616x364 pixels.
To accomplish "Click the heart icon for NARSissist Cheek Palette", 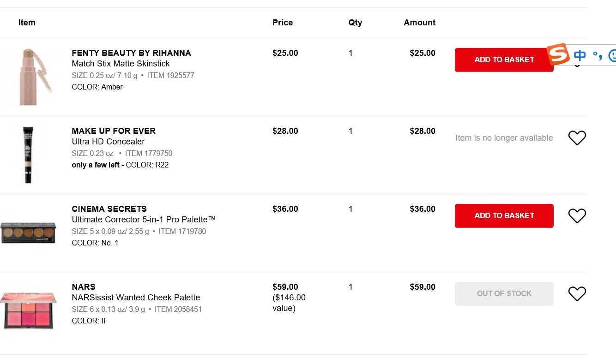I will [577, 293].
